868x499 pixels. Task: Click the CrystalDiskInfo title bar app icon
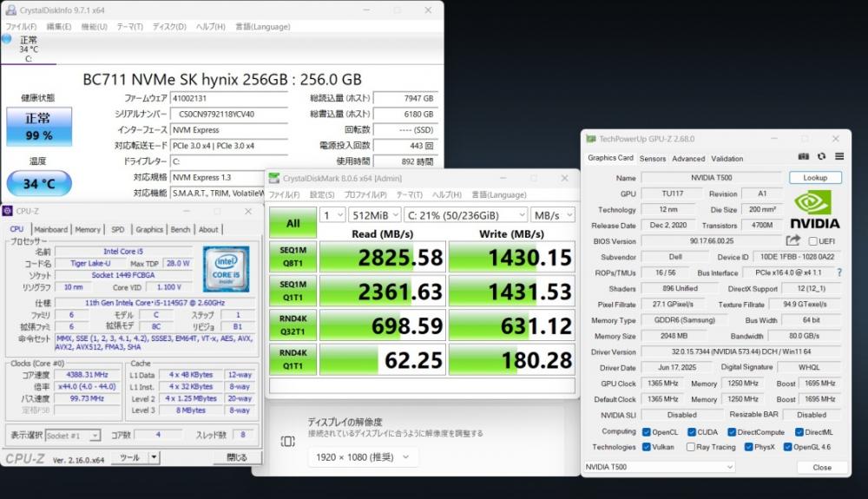pyautogui.click(x=10, y=10)
